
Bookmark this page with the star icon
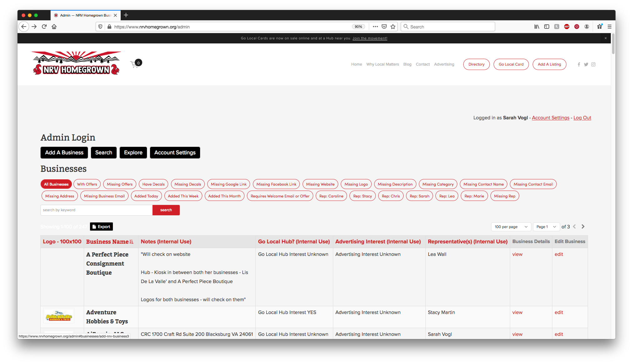pyautogui.click(x=393, y=27)
